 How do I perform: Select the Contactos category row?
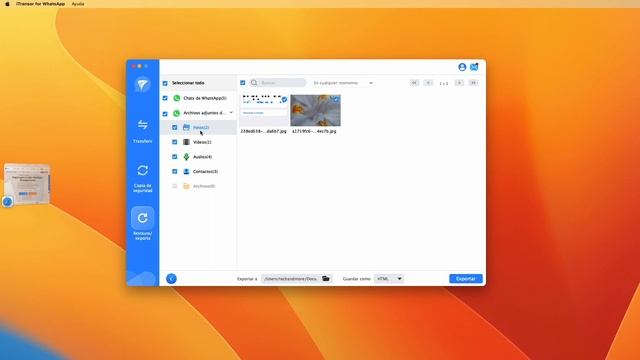click(x=198, y=171)
